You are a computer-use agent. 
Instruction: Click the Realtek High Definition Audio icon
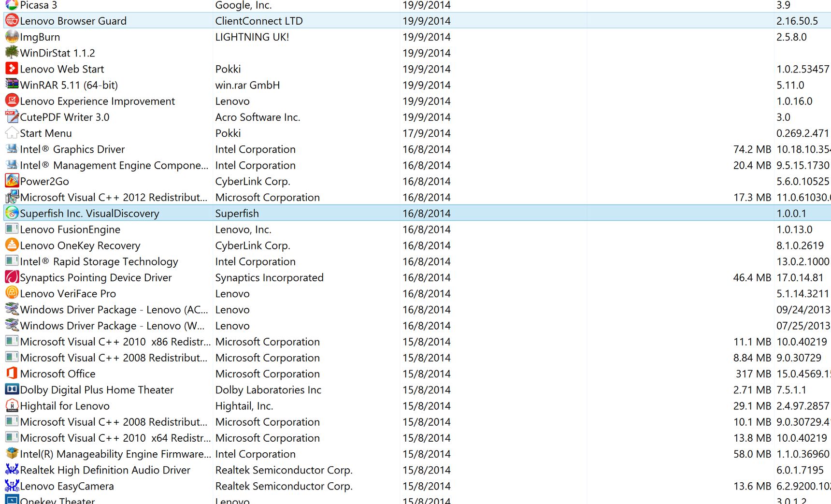(12, 470)
